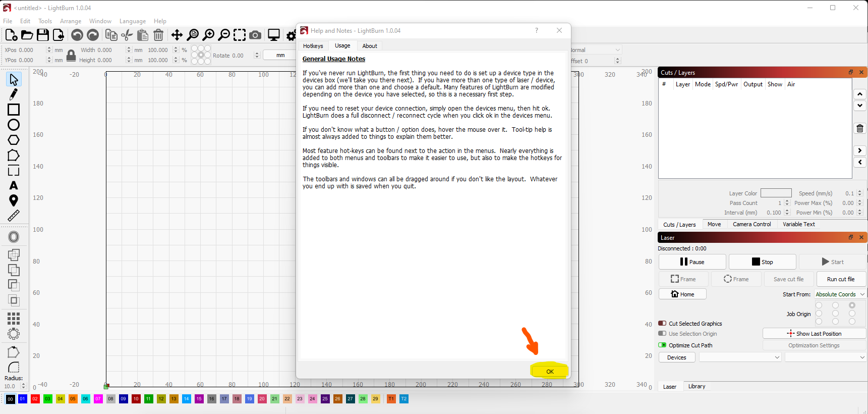The image size is (868, 414).
Task: Adjust Rotate value stepper
Action: click(257, 56)
